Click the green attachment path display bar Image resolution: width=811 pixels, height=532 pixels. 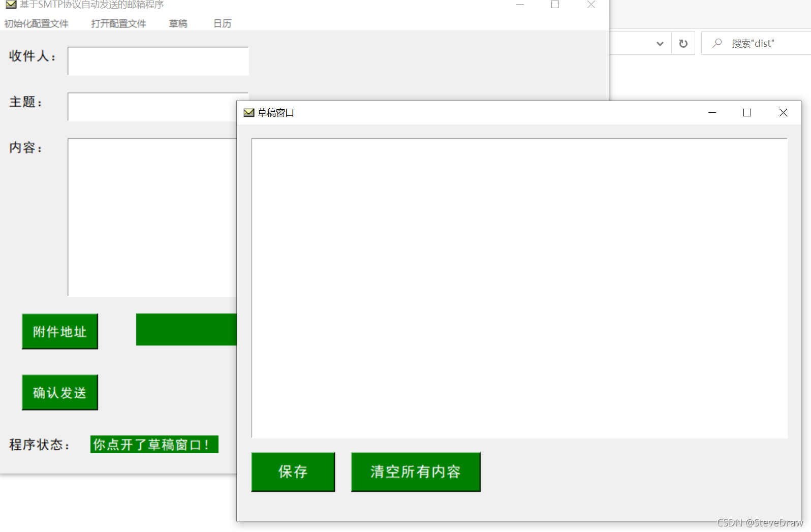pyautogui.click(x=186, y=329)
